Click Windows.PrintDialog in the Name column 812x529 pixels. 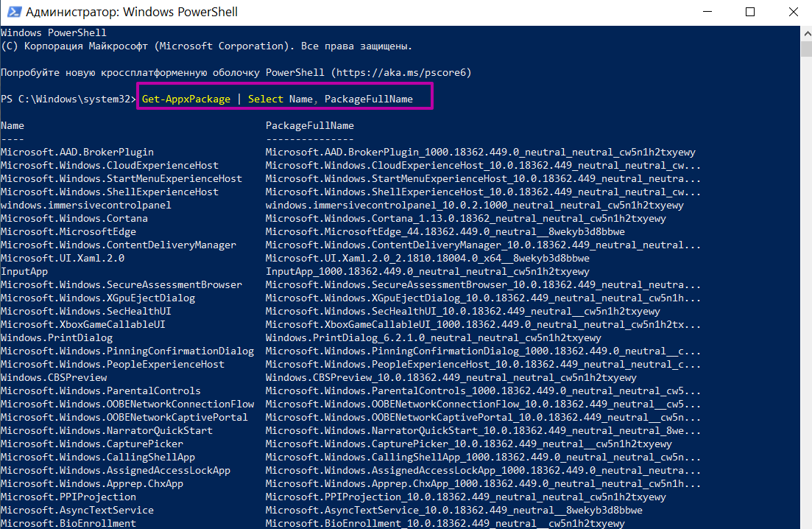point(57,338)
